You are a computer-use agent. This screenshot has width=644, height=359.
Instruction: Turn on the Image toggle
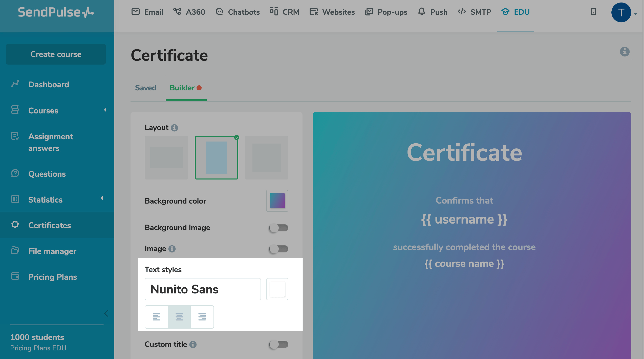tap(278, 249)
